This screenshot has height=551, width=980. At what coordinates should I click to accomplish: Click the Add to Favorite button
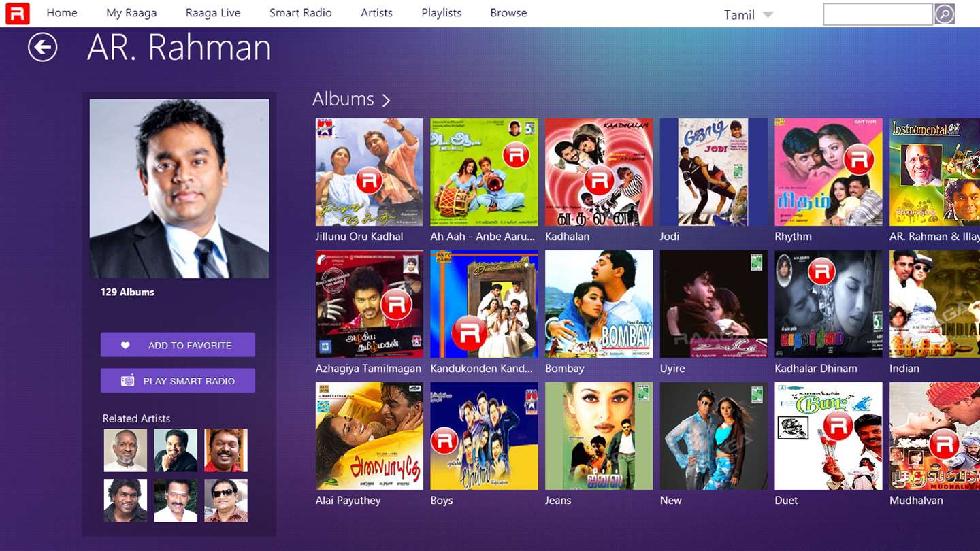(178, 345)
